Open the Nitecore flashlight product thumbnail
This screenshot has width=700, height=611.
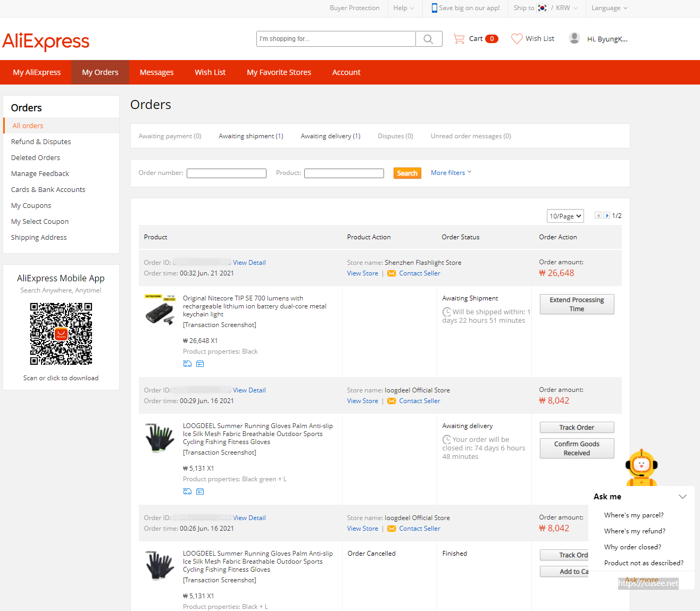160,310
